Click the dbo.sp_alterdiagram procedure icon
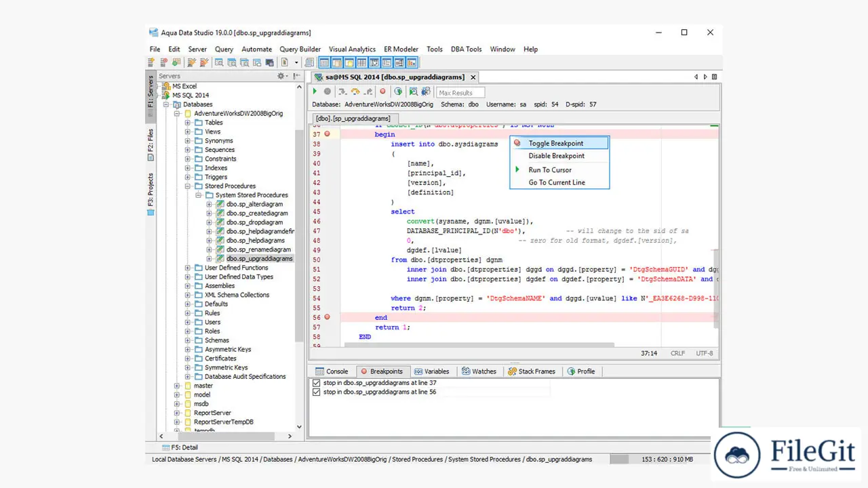The height and width of the screenshot is (488, 868). click(x=220, y=204)
